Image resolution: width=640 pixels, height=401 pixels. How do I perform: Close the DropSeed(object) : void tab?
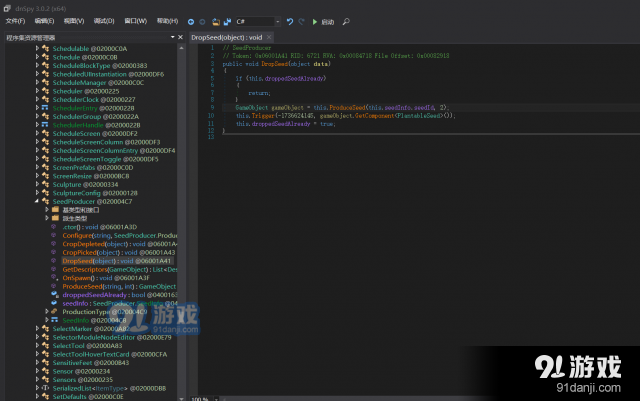269,37
